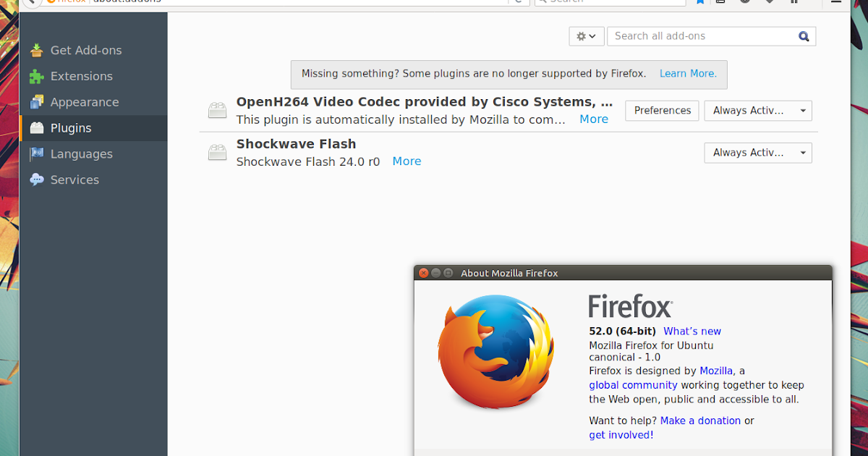This screenshot has width=868, height=456.
Task: Open Preferences for OpenH264 Video Codec
Action: (663, 111)
